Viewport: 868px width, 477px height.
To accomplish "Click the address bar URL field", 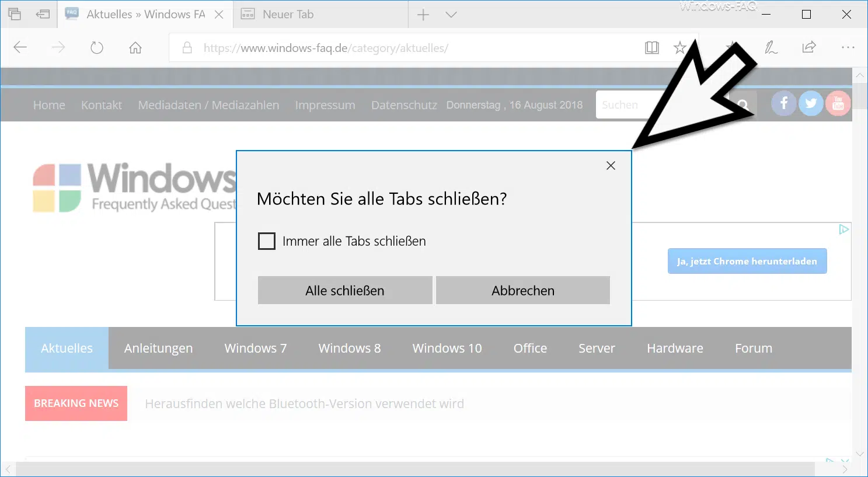I will point(409,48).
